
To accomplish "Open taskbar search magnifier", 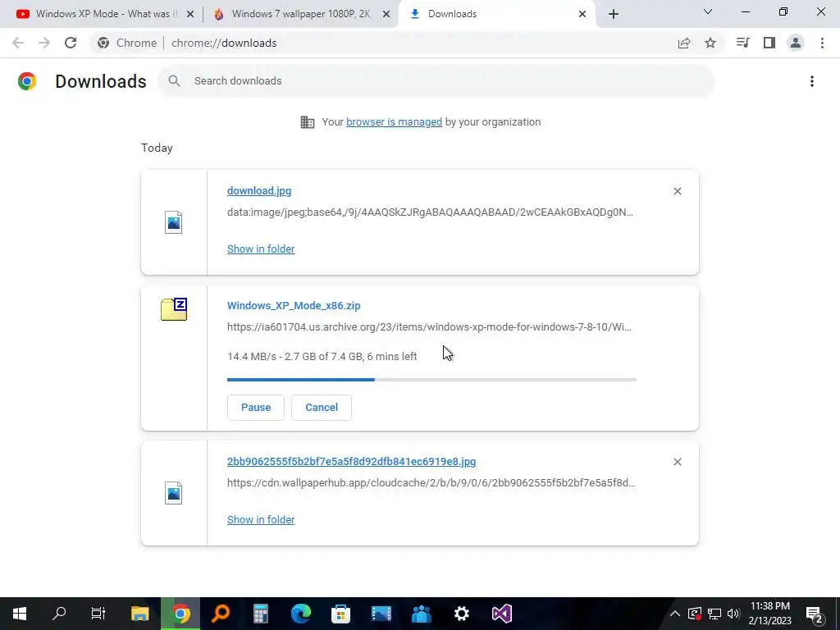I will tap(59, 614).
